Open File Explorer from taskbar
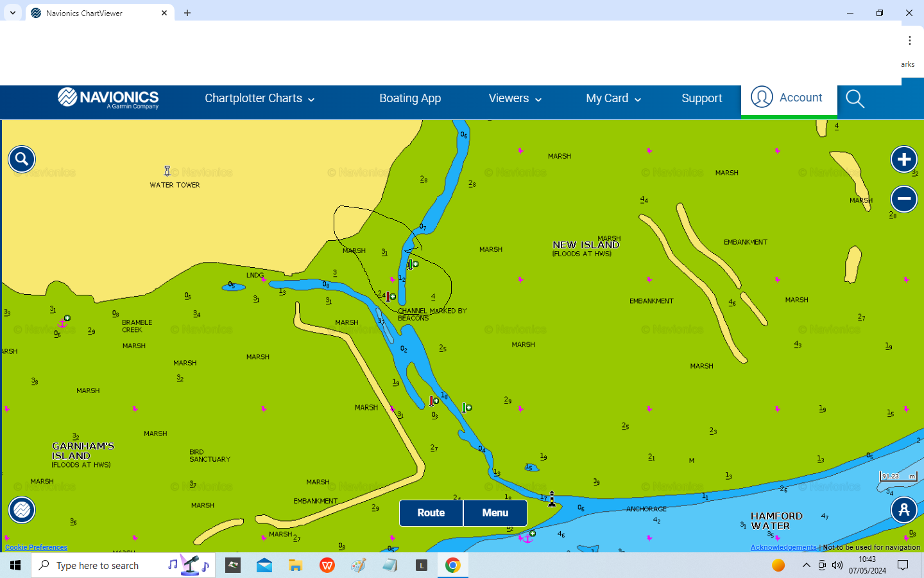The height and width of the screenshot is (578, 924). point(295,565)
